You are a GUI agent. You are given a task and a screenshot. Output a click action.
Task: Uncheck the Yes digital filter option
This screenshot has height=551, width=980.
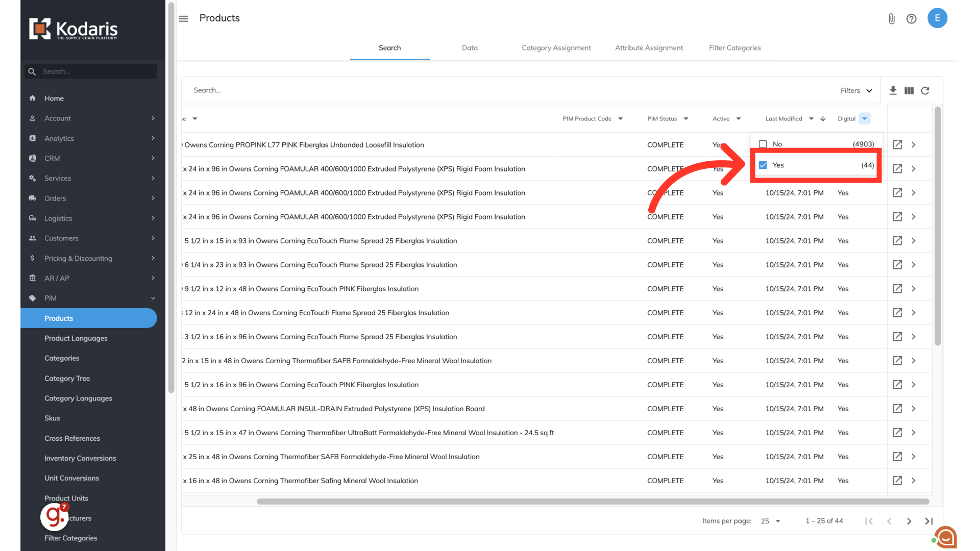(x=763, y=165)
